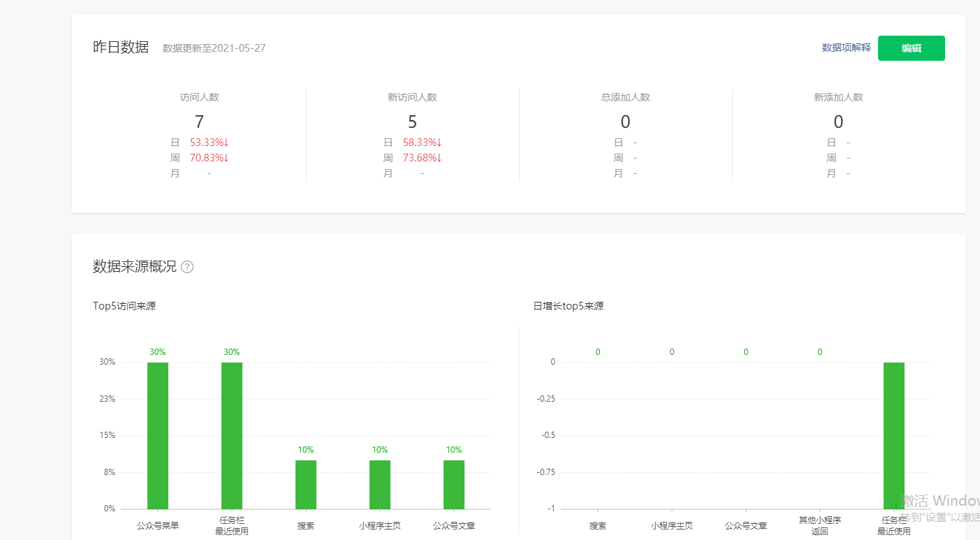Click the 总添加人数 label
Screen dimensions: 980x540
625,98
